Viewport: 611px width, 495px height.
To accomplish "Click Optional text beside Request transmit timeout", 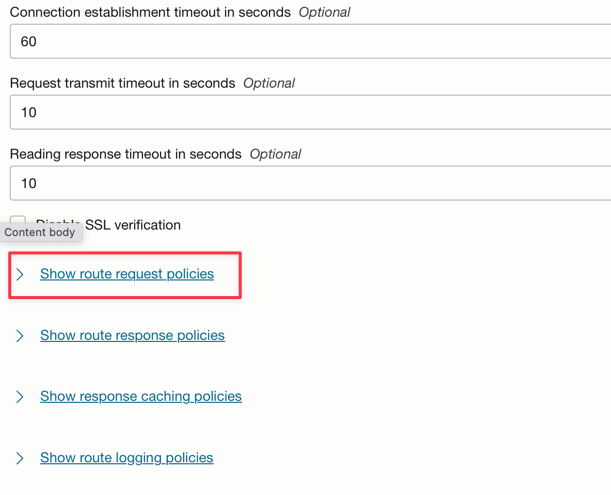I will click(269, 83).
